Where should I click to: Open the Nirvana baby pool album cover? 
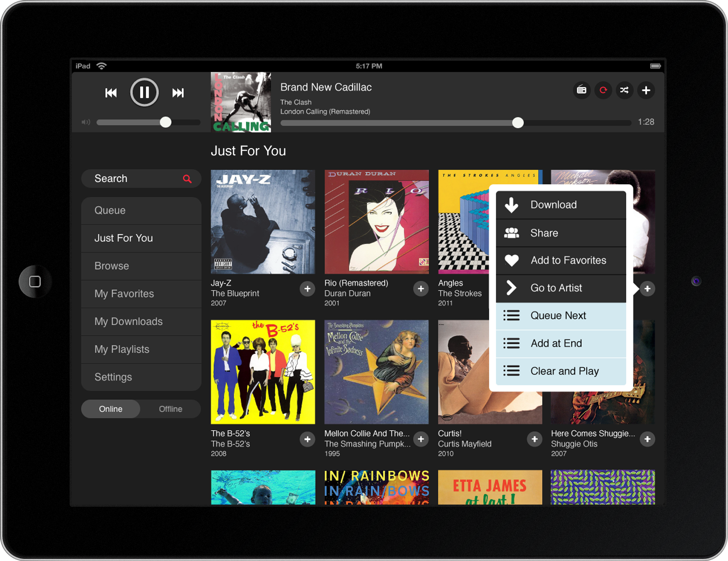point(263,487)
